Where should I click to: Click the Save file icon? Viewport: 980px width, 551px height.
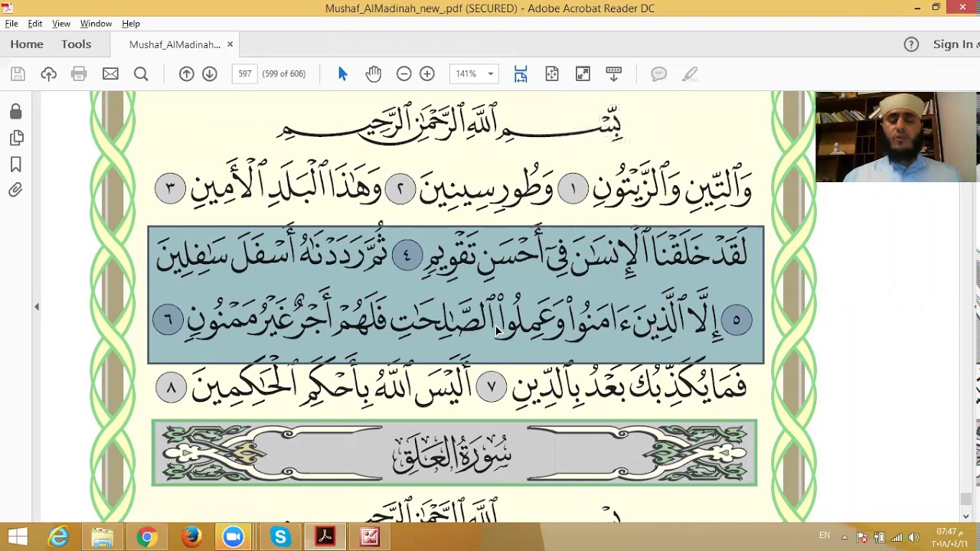coord(18,73)
